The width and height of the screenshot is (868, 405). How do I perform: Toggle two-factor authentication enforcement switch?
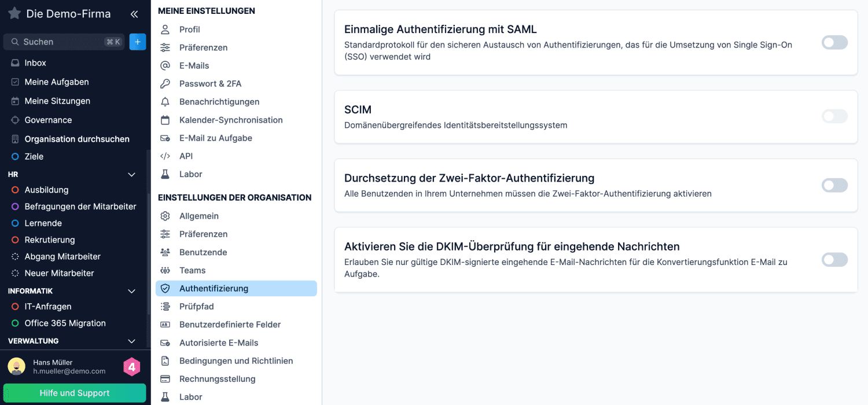pyautogui.click(x=834, y=186)
